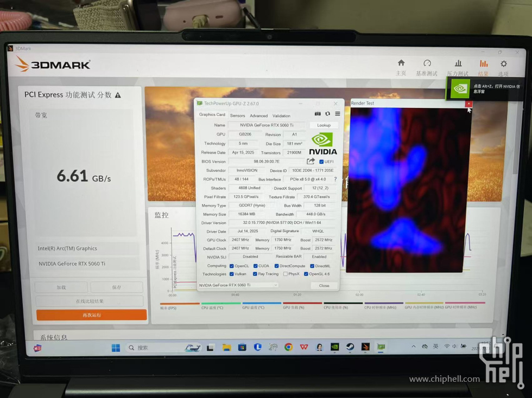The width and height of the screenshot is (532, 398).
Task: Open the NVIDIA app on the taskbar
Action: [x=334, y=347]
